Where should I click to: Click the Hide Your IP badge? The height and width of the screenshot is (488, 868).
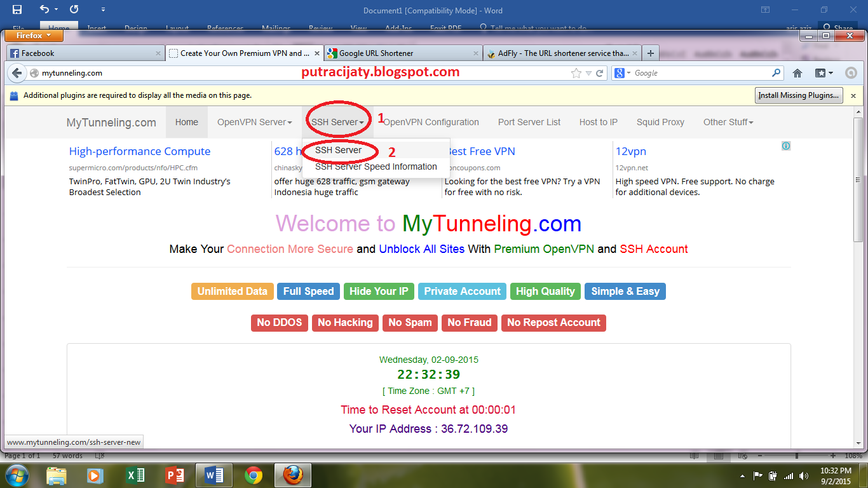(379, 291)
